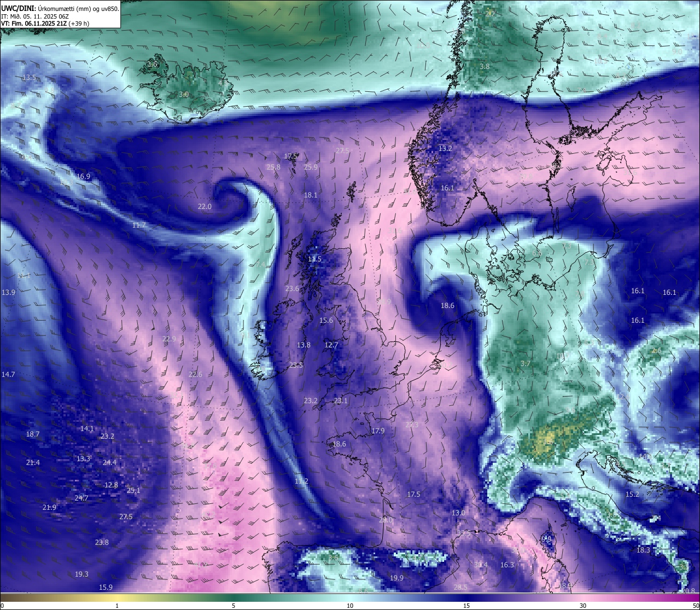Image resolution: width=700 pixels, height=610 pixels.
Task: Click the 23.1 value over the English Channel
Action: [x=341, y=401]
